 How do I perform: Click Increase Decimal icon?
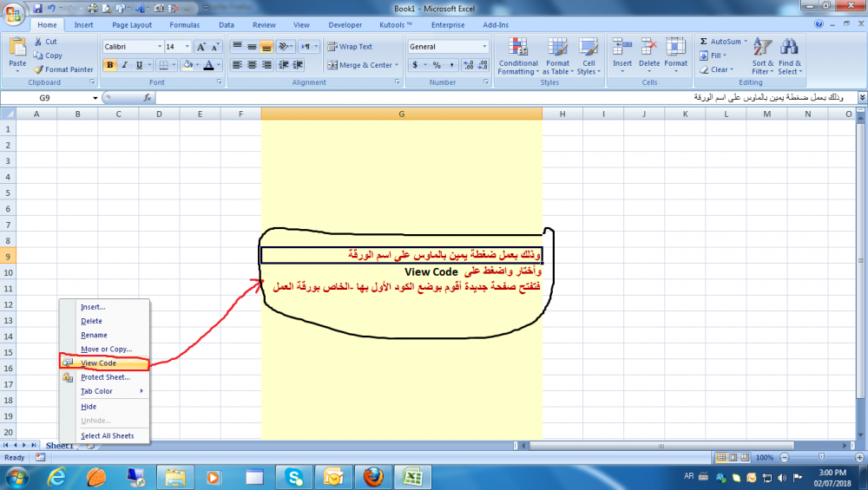click(469, 65)
